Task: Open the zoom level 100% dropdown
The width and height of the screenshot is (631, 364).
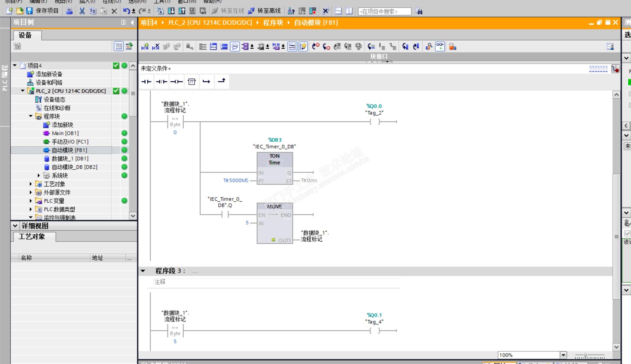Action: [x=563, y=355]
